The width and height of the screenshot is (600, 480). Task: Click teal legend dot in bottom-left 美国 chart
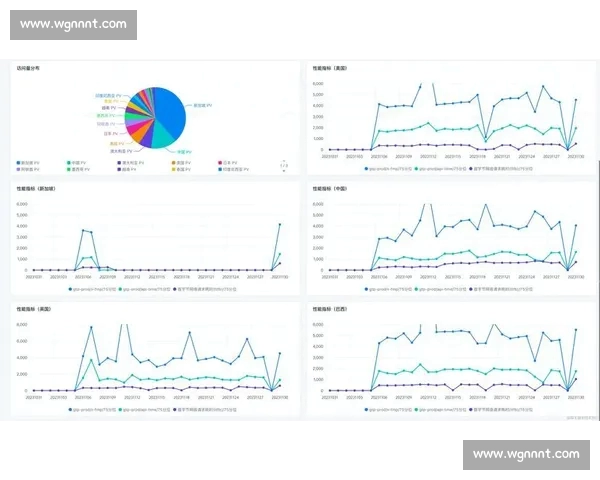coord(119,408)
